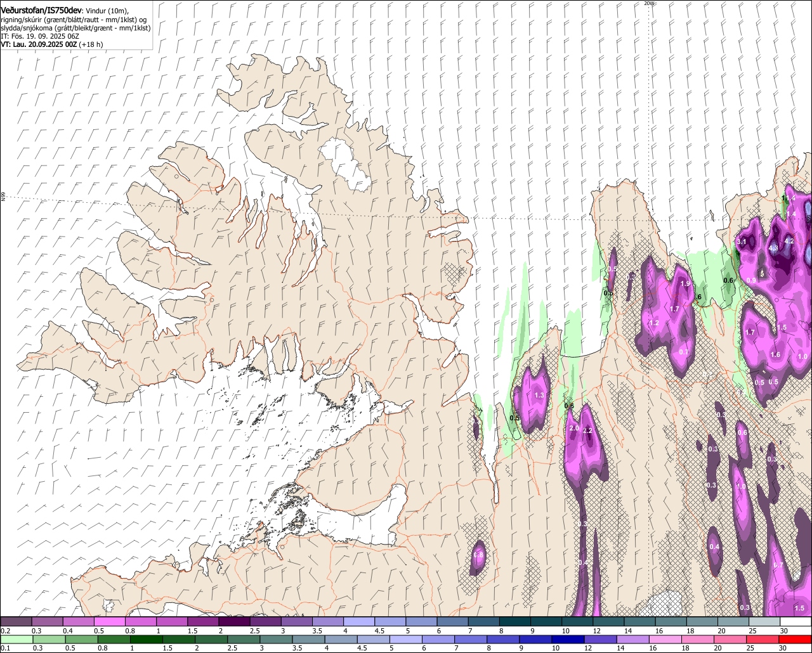Click the bottom-row legend label 20

pos(717,648)
